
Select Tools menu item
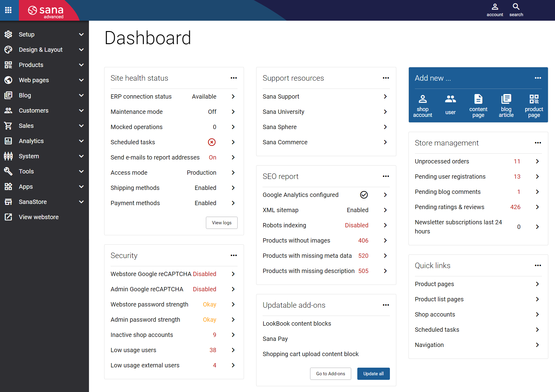[x=44, y=171]
